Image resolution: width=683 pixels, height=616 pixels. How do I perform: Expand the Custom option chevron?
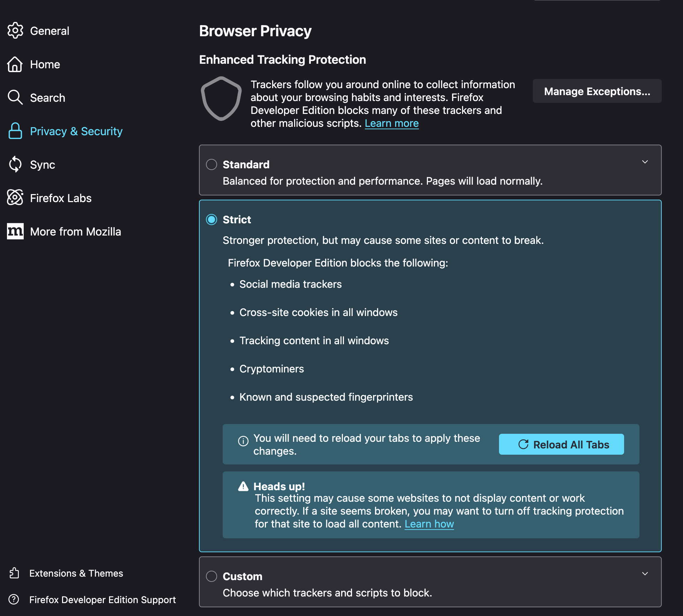645,574
